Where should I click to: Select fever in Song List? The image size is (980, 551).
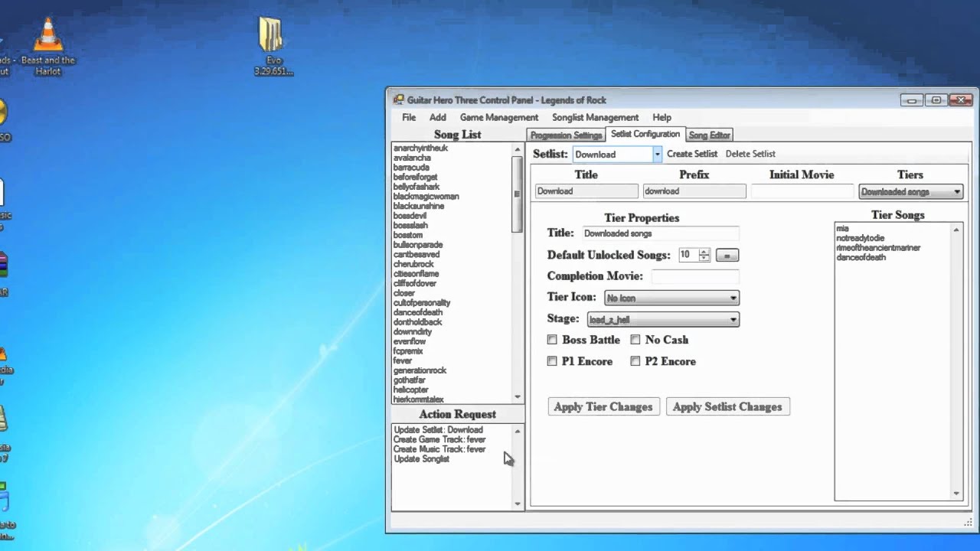pos(403,360)
